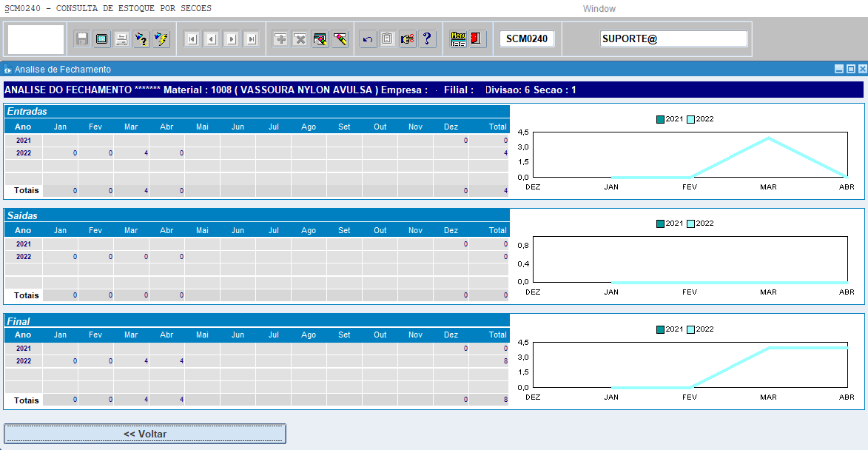
Task: Click the Dez column header in Saidas
Action: [451, 230]
